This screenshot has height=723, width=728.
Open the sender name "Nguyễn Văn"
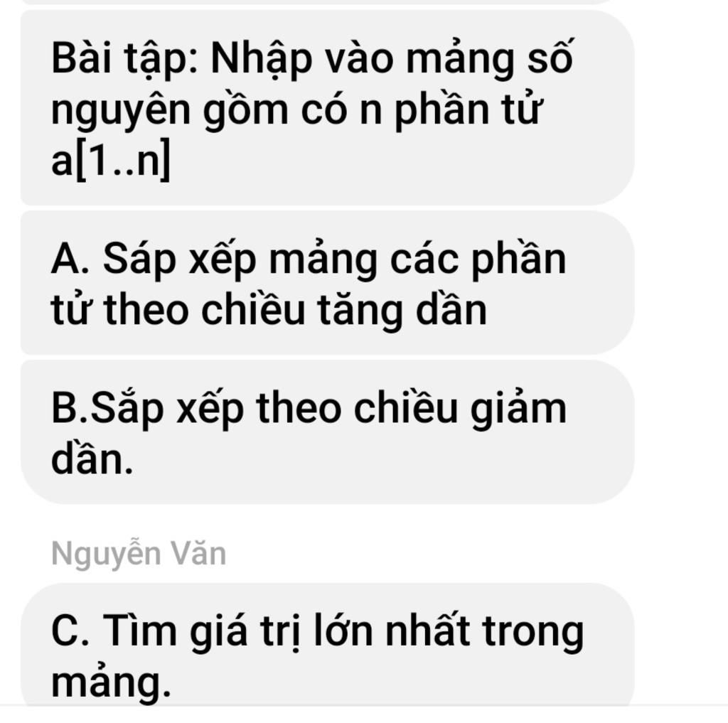point(139,555)
